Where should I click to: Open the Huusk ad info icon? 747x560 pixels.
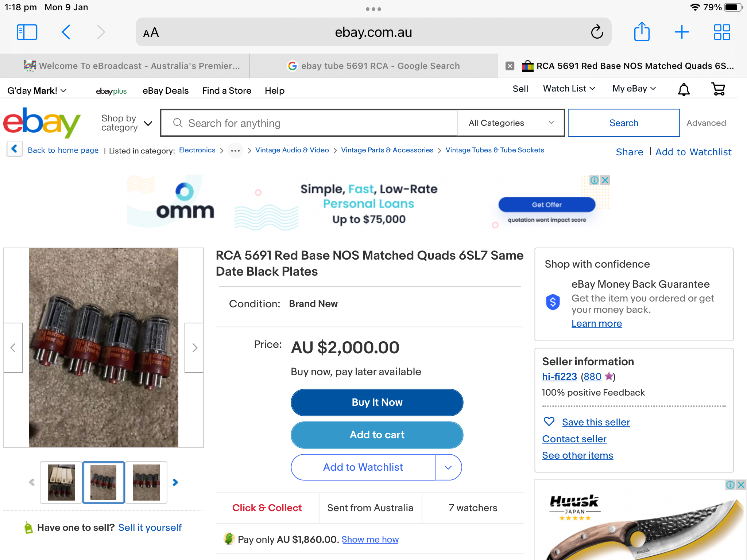coord(730,485)
